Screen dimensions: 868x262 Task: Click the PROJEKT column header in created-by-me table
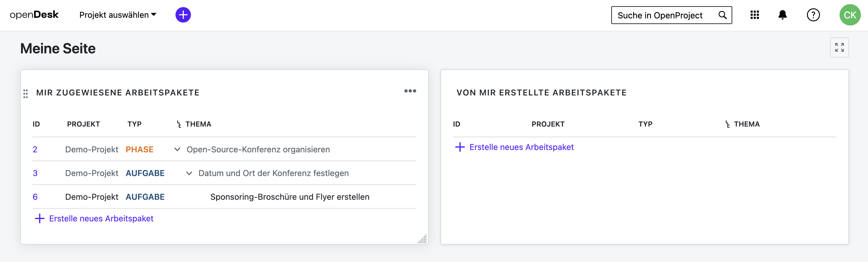pyautogui.click(x=548, y=124)
